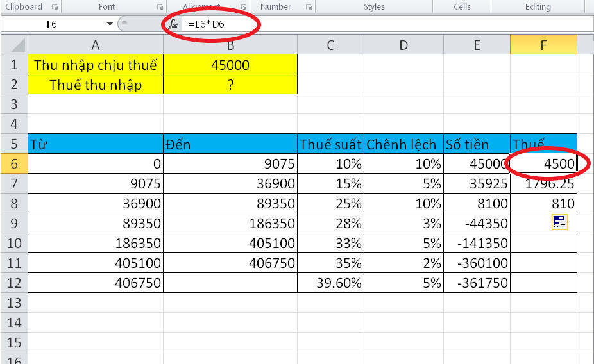Select row 1 header
The width and height of the screenshot is (594, 364).
point(14,64)
